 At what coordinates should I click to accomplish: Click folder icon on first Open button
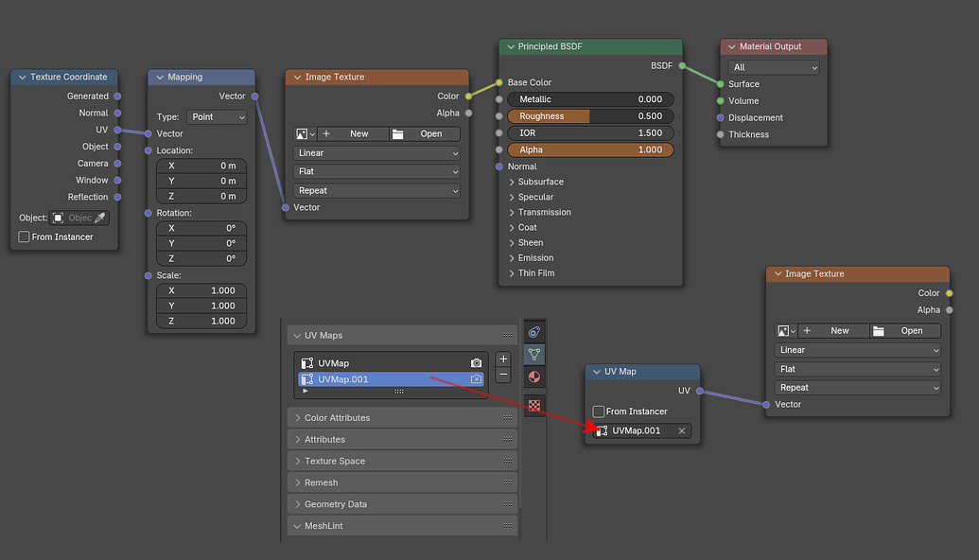(x=397, y=134)
